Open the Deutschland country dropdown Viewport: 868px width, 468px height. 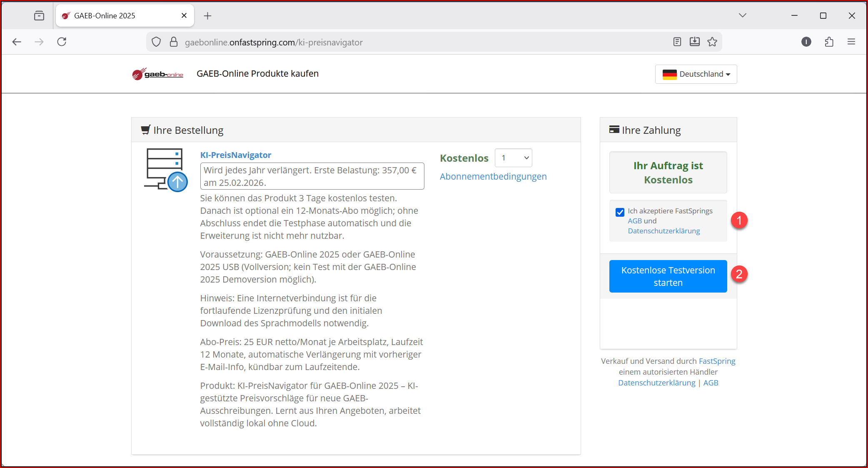tap(696, 74)
